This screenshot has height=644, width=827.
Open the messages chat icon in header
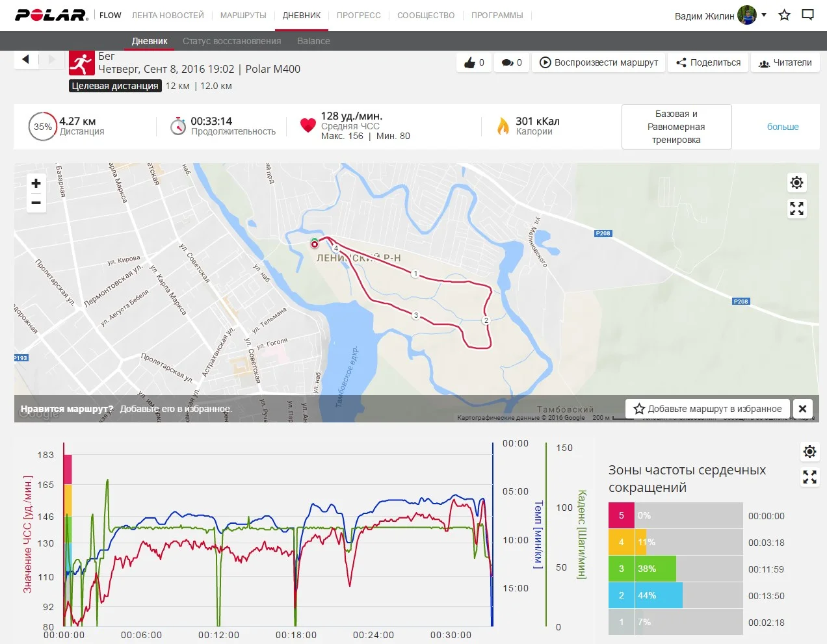[807, 15]
